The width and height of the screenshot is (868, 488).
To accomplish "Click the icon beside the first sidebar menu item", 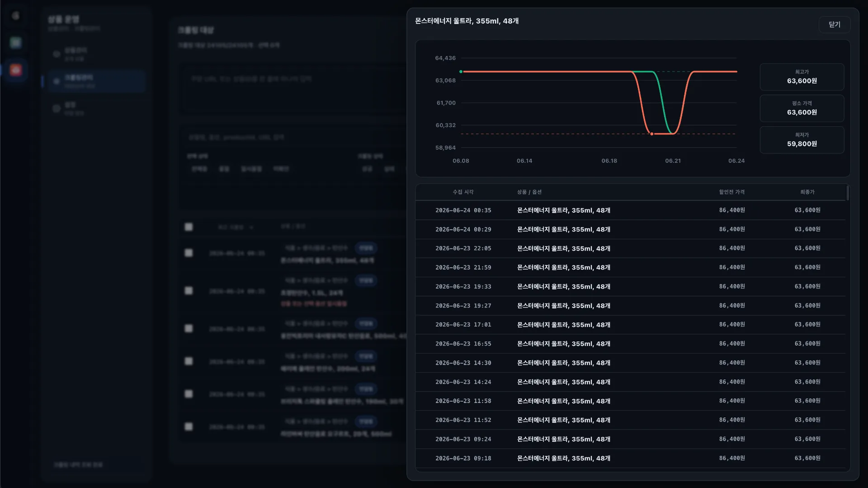I will 57,54.
